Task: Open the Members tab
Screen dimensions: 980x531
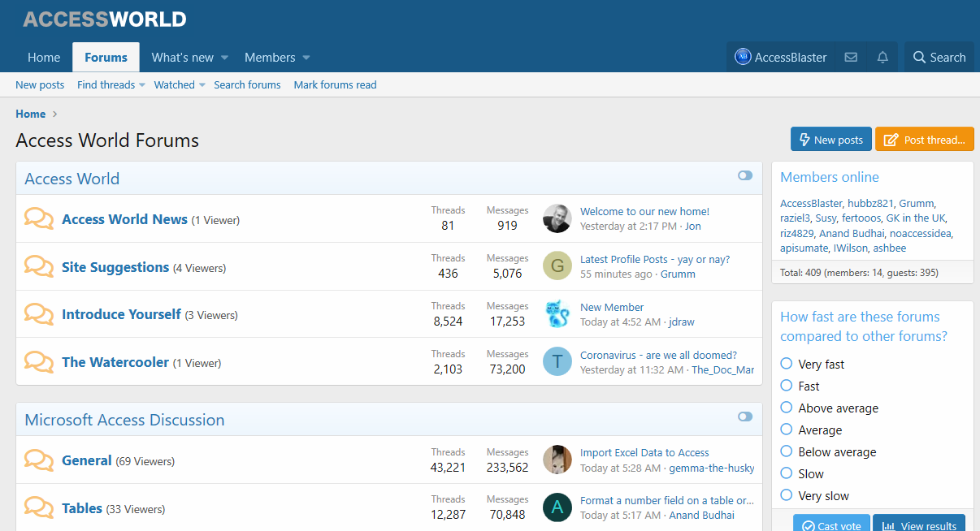Action: [x=270, y=58]
